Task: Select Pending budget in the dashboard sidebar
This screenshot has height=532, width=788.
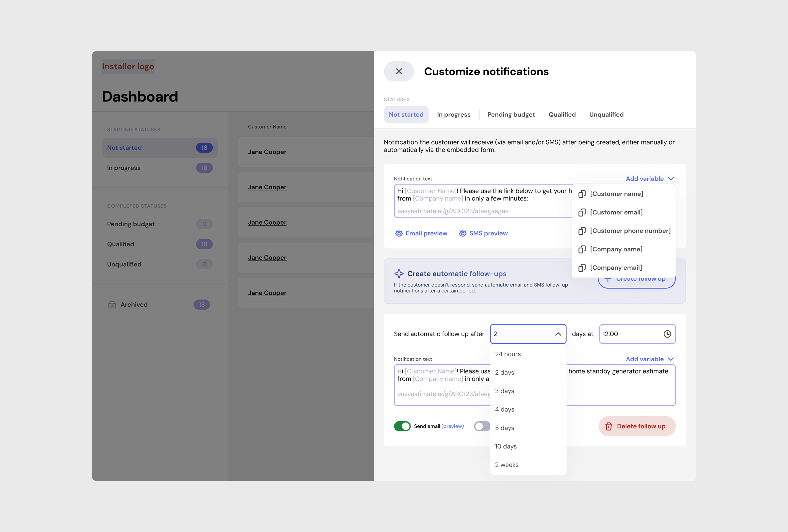Action: click(x=160, y=224)
